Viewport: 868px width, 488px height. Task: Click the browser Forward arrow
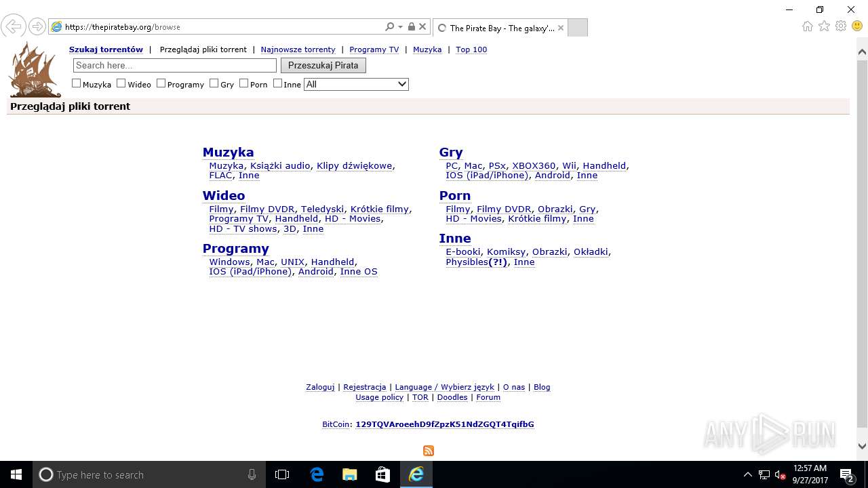(37, 26)
